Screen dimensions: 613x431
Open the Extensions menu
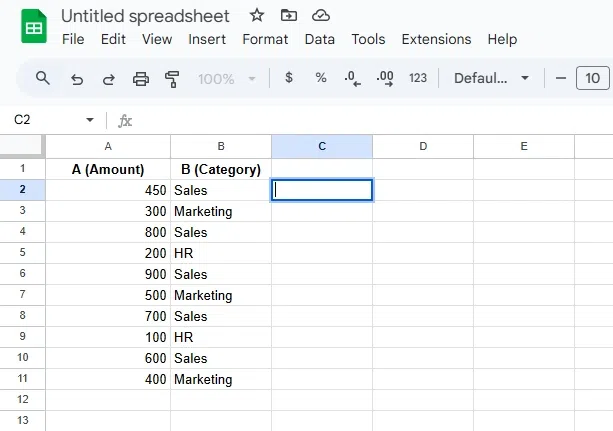click(x=436, y=40)
